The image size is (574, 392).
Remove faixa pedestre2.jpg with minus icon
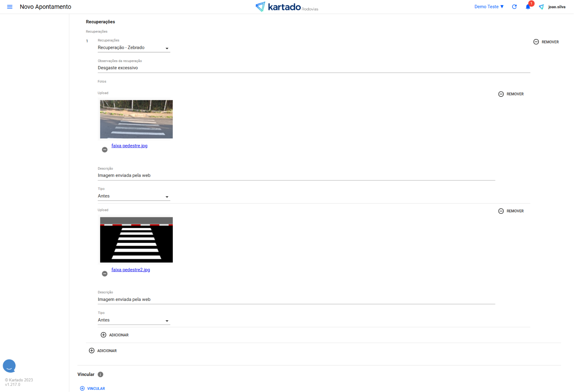pyautogui.click(x=105, y=274)
